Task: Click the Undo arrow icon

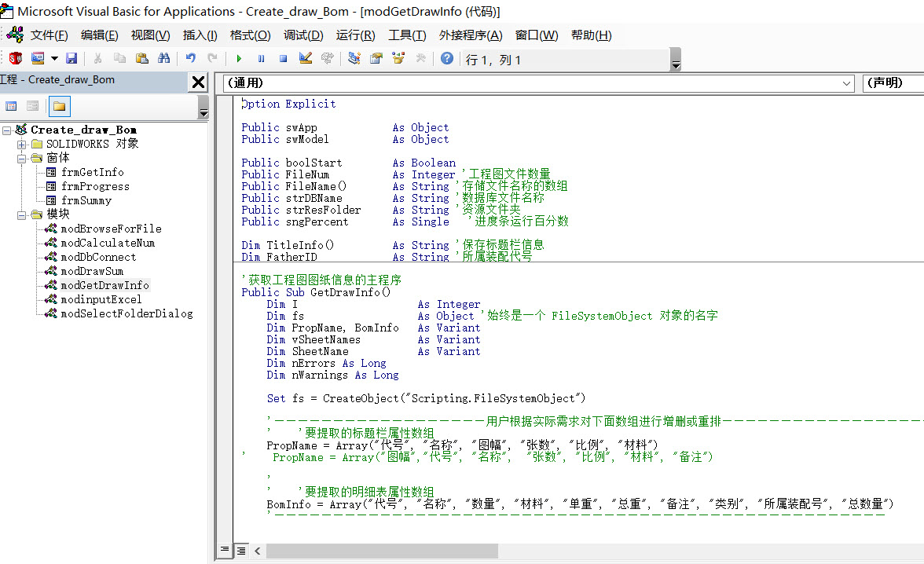Action: pos(190,58)
